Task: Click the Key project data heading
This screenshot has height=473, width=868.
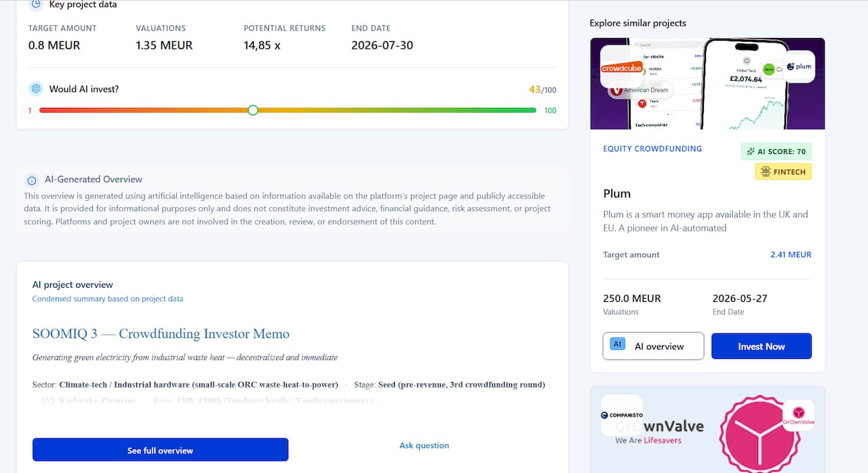Action: pos(83,5)
